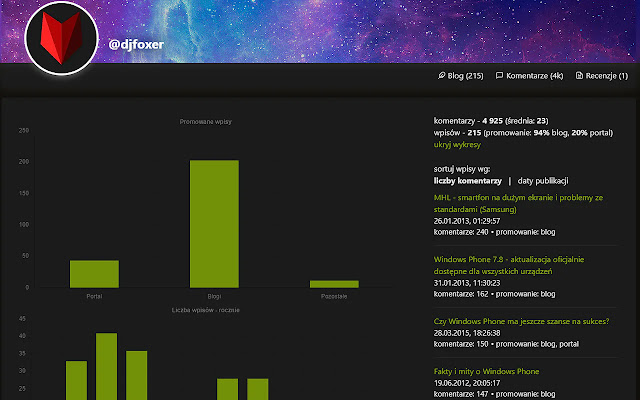
Task: Click the 31.01.2013, 11:30:23 date text
Action: point(467,283)
